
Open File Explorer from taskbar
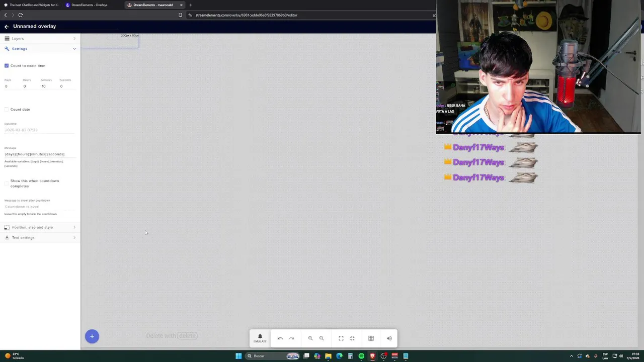tap(328, 356)
